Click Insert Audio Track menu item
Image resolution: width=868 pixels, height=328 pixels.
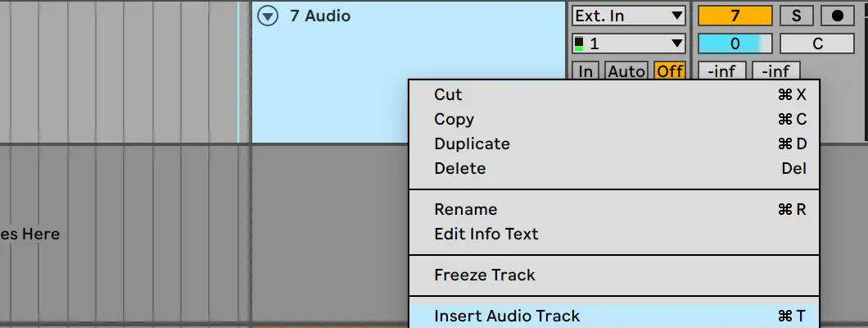(x=507, y=316)
